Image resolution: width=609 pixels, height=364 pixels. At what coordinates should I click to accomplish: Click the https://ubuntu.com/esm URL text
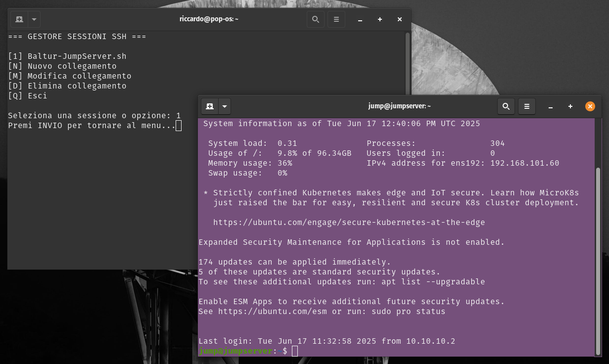click(273, 312)
